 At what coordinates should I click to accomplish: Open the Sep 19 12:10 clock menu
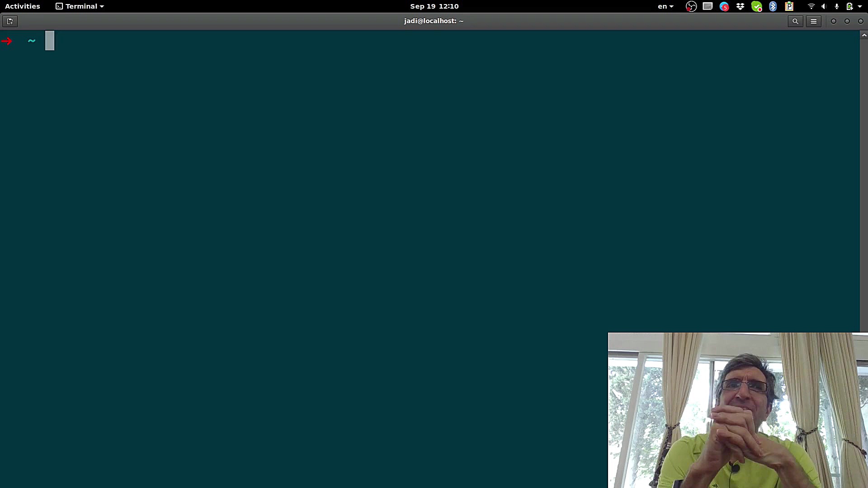click(x=434, y=6)
